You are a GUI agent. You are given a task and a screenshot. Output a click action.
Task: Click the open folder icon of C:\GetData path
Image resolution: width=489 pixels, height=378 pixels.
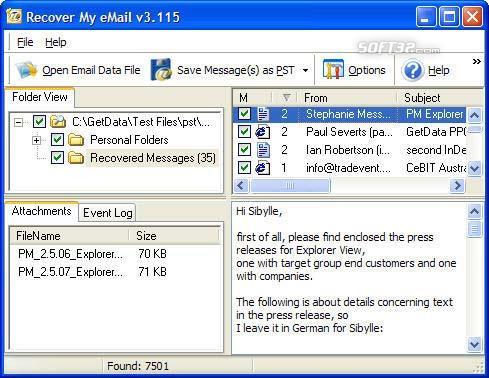click(58, 122)
